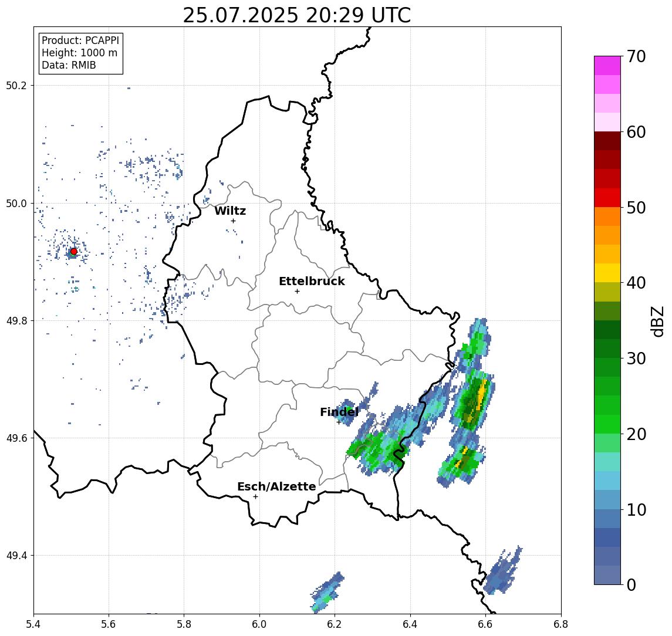Click the 'Esch/Alzette' city label
Screen dimensions: 672x636
click(276, 487)
